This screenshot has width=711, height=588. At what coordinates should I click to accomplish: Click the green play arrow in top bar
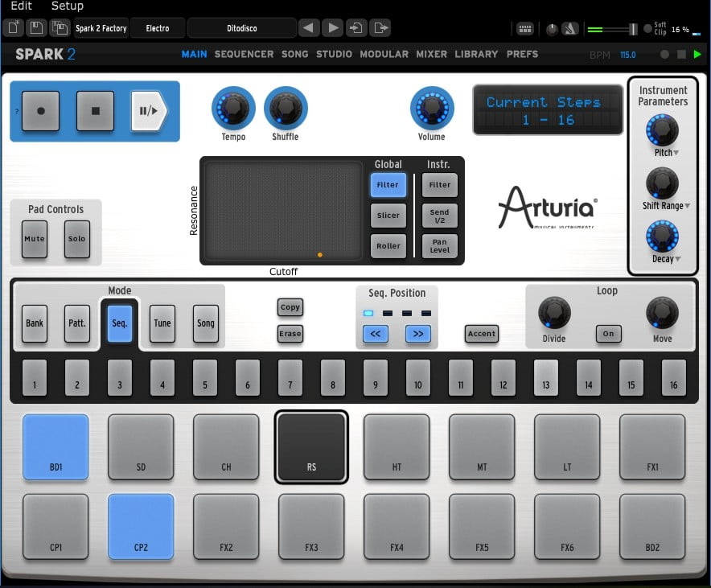click(697, 55)
